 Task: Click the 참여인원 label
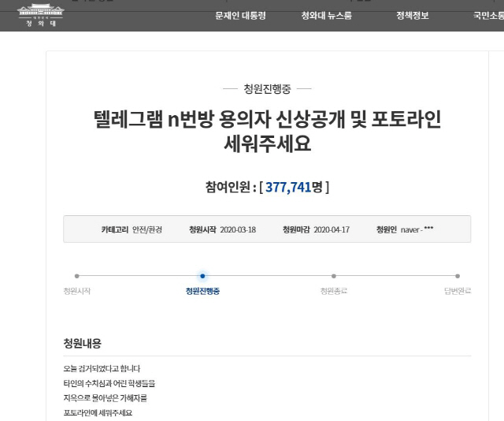[x=228, y=187]
